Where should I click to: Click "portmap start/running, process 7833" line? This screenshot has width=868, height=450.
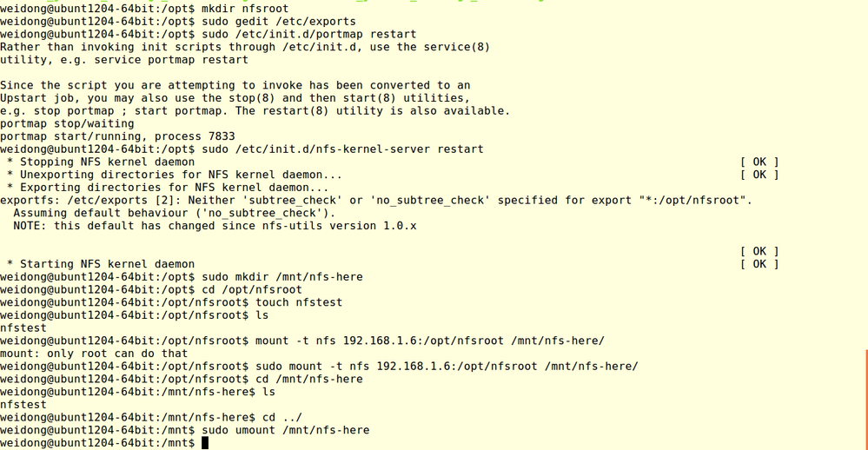coord(117,136)
